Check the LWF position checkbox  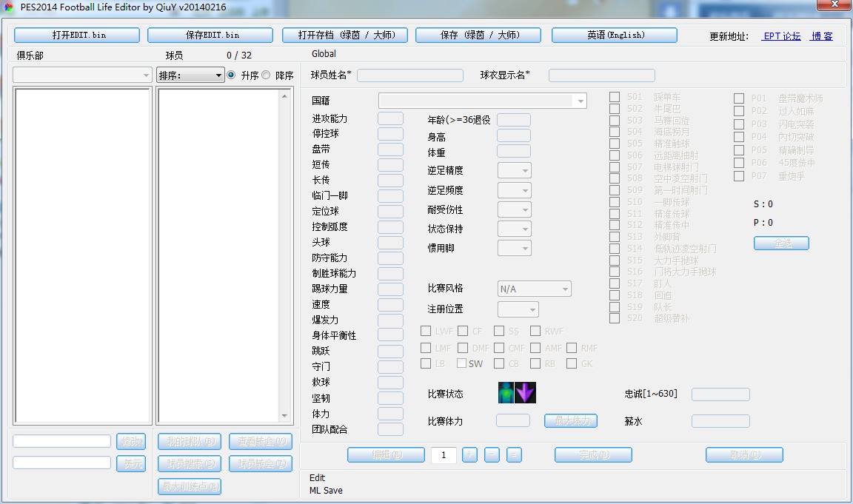(426, 331)
